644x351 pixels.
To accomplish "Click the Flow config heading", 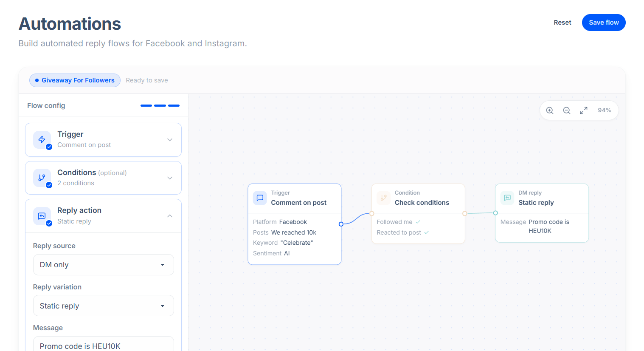I will (46, 105).
